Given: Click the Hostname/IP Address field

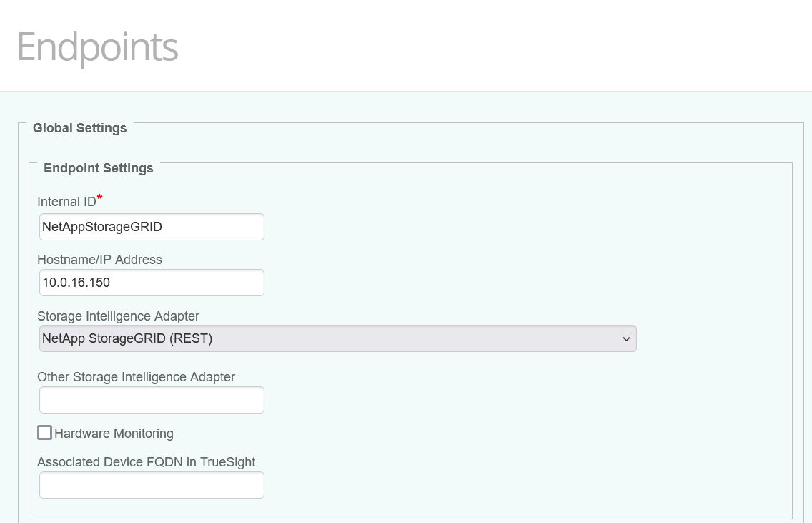Looking at the screenshot, I should [x=151, y=282].
